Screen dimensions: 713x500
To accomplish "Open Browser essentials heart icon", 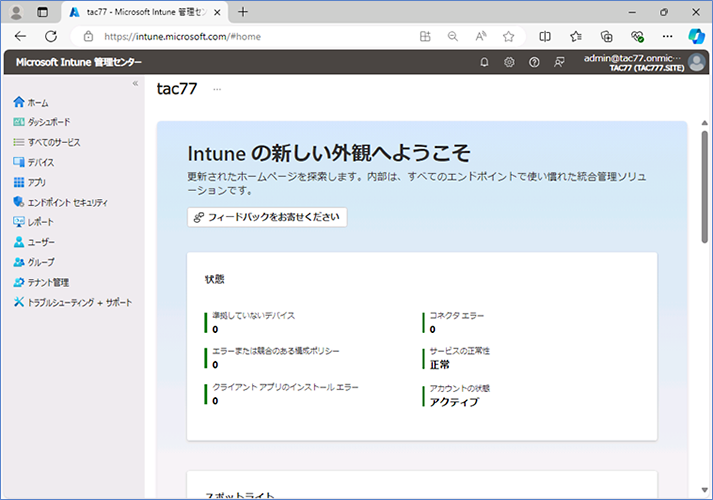I will coord(637,36).
